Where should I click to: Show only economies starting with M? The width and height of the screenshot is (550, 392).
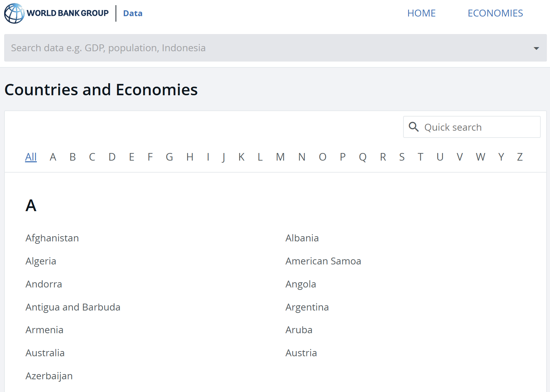[280, 157]
